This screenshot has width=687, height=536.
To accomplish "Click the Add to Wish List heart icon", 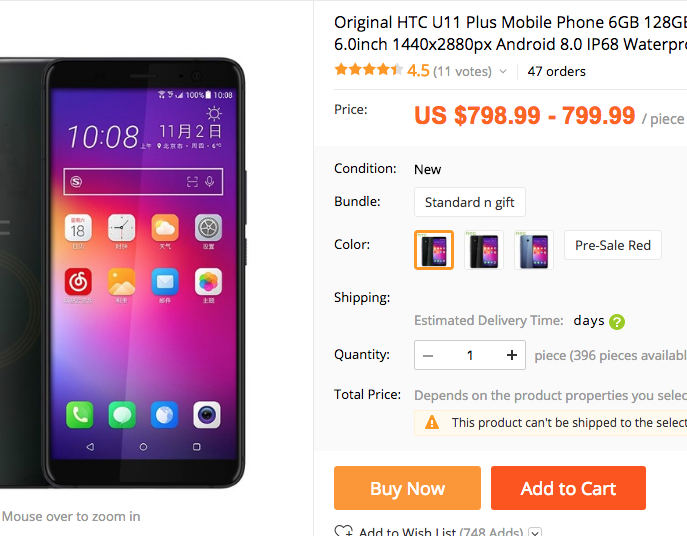I will 343,531.
